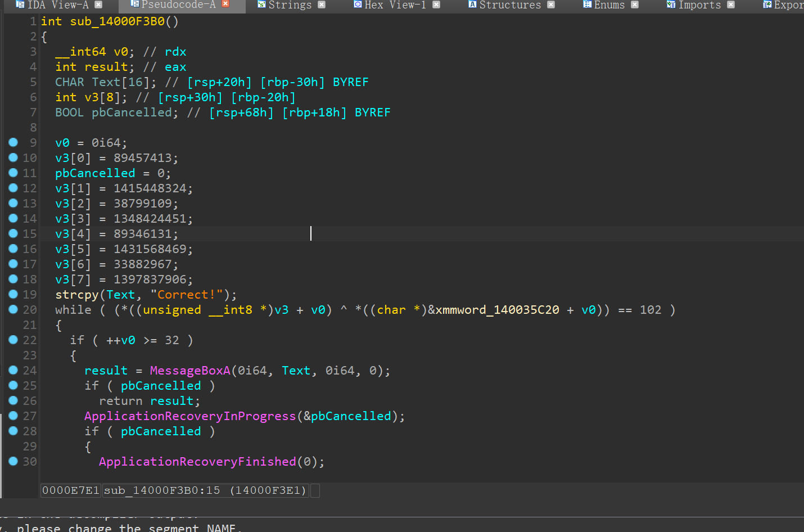Toggle breakpoint dot at line 24
The width and height of the screenshot is (804, 532).
pos(13,370)
